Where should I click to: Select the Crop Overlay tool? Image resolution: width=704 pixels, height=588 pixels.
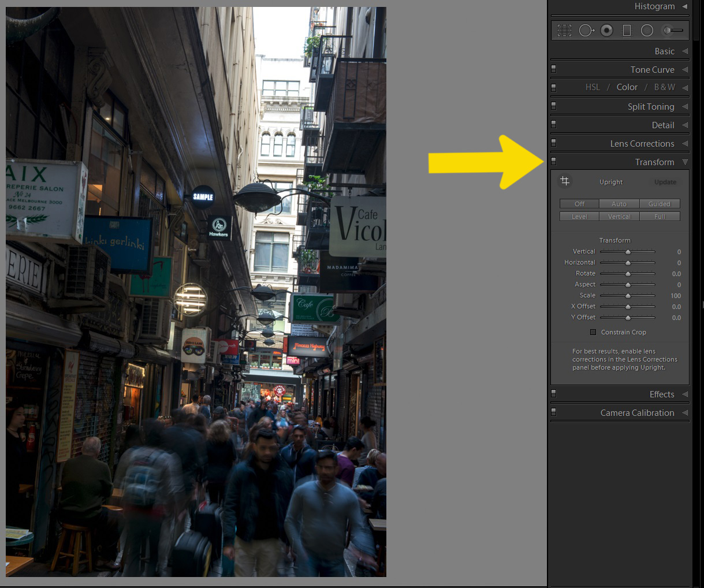564,31
